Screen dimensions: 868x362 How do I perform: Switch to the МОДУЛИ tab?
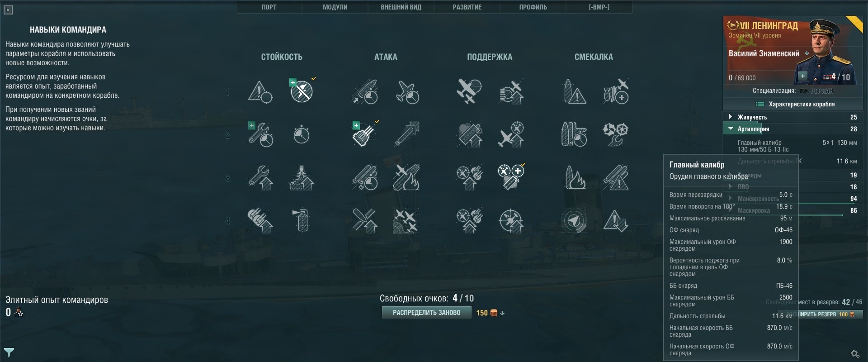[x=335, y=7]
